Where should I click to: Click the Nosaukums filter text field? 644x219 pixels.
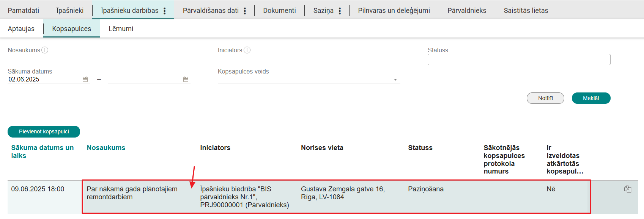tap(99, 58)
